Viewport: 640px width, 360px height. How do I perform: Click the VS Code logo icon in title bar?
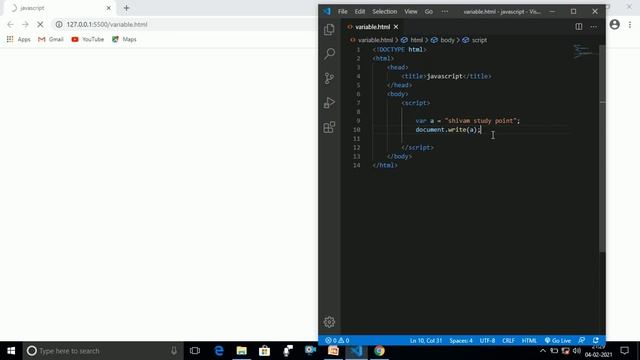(327, 11)
